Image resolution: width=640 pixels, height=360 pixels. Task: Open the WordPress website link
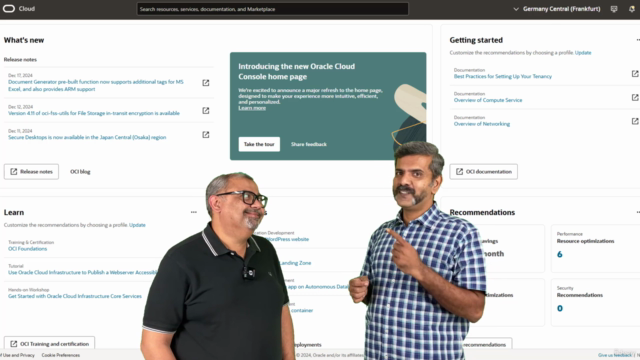(287, 239)
